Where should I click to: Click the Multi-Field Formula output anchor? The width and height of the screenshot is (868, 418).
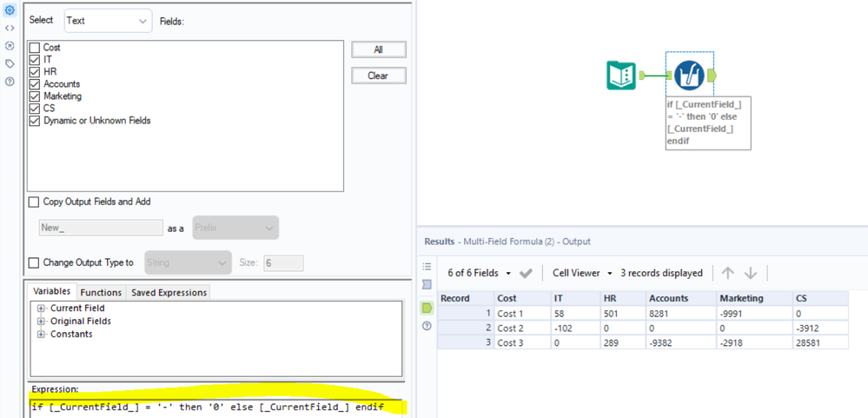click(x=712, y=76)
